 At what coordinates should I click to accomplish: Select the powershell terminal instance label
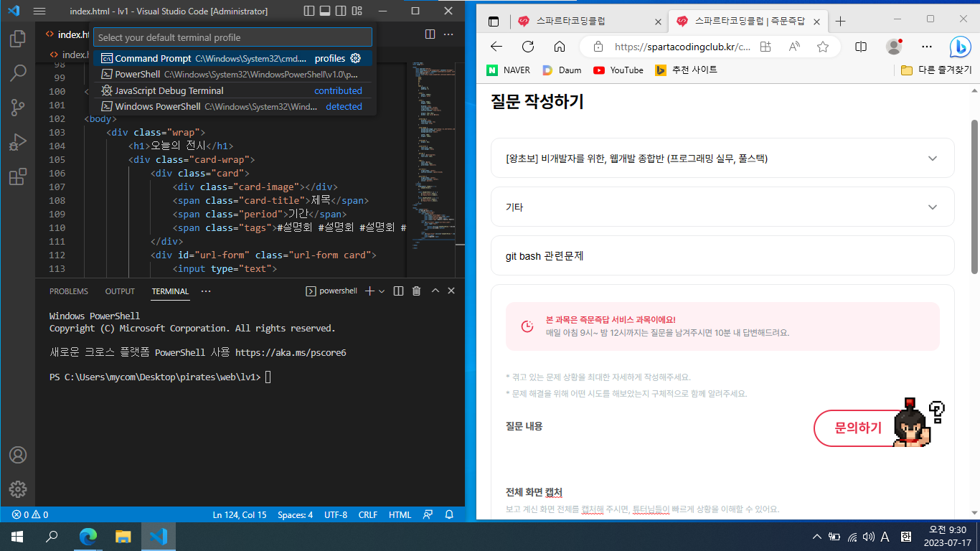pos(331,291)
